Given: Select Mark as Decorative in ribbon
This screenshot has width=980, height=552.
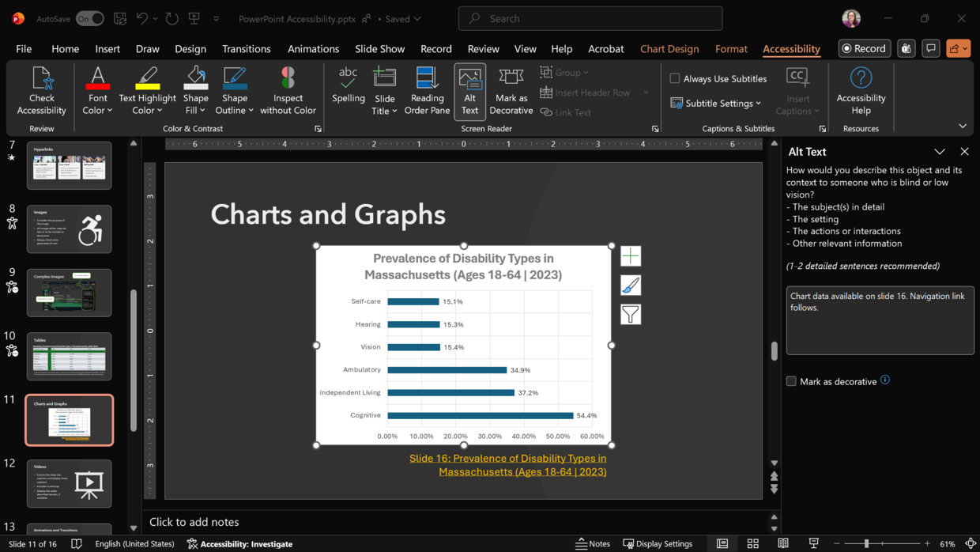Looking at the screenshot, I should pos(511,91).
